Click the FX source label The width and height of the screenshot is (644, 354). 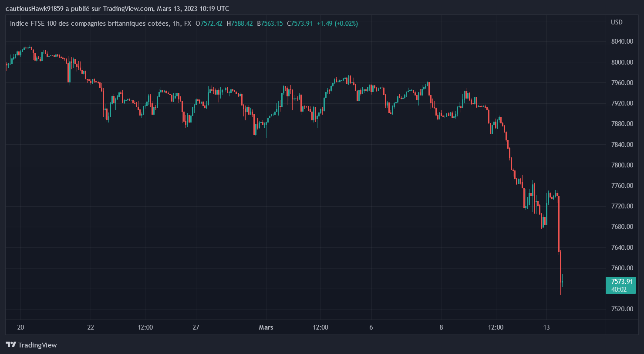point(188,24)
